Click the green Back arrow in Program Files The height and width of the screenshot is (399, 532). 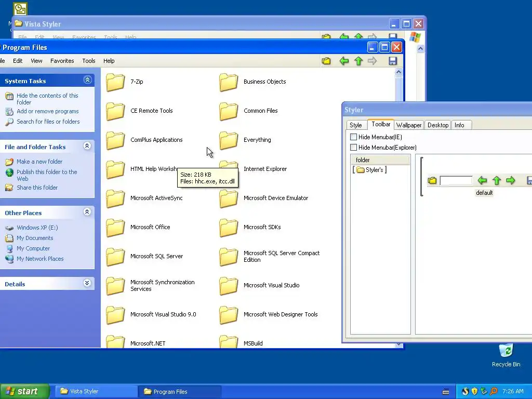[344, 61]
